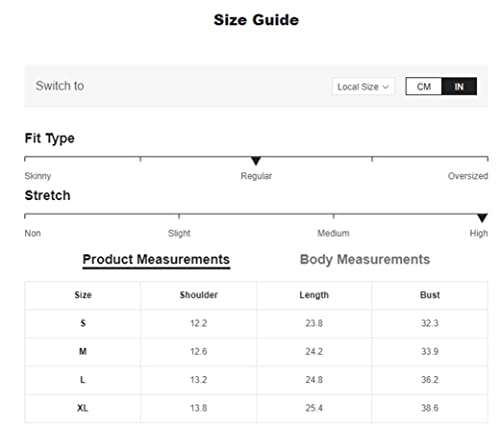
Task: Click bust value 33.9
Action: pos(430,352)
